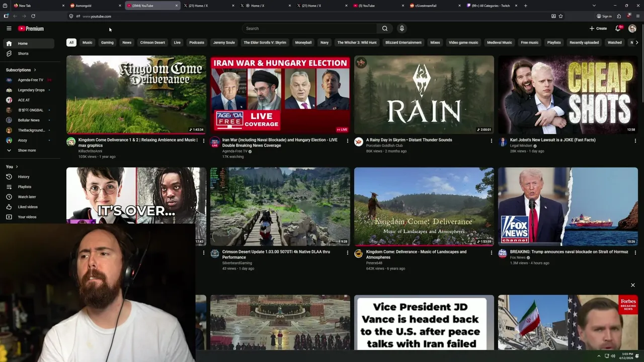Expand the You section chevron

tap(17, 167)
